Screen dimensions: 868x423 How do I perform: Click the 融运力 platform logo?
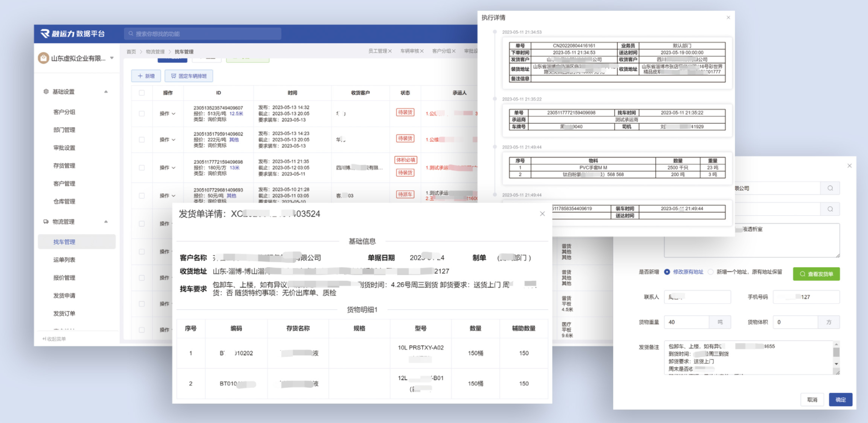[72, 34]
